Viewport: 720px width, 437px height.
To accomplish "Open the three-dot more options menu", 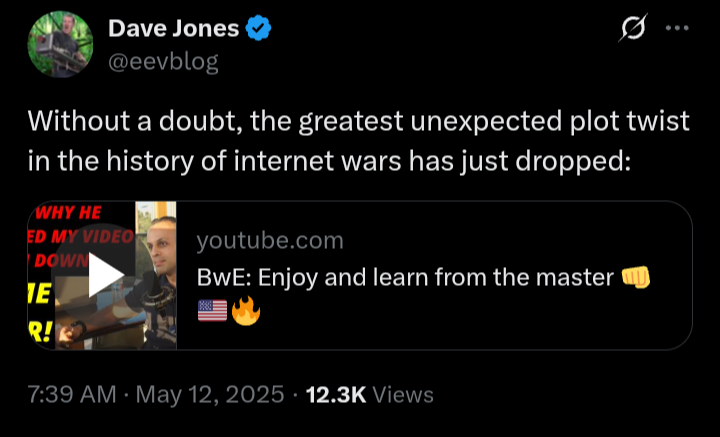I will pos(677,28).
